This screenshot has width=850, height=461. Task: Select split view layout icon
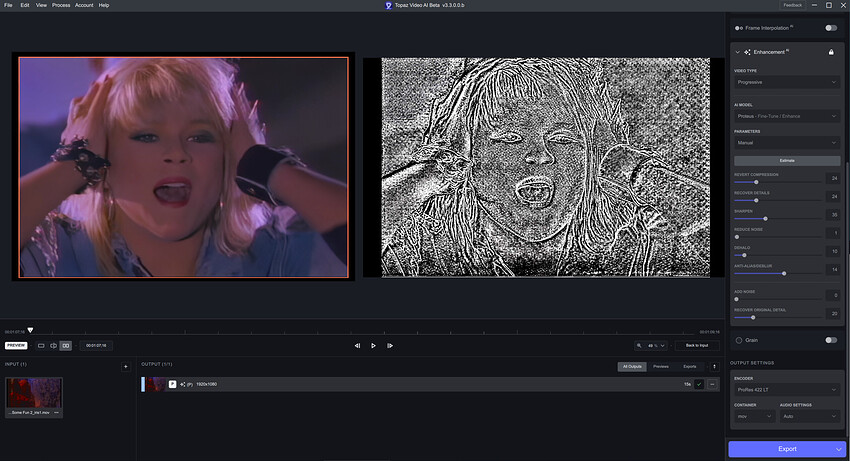point(53,345)
